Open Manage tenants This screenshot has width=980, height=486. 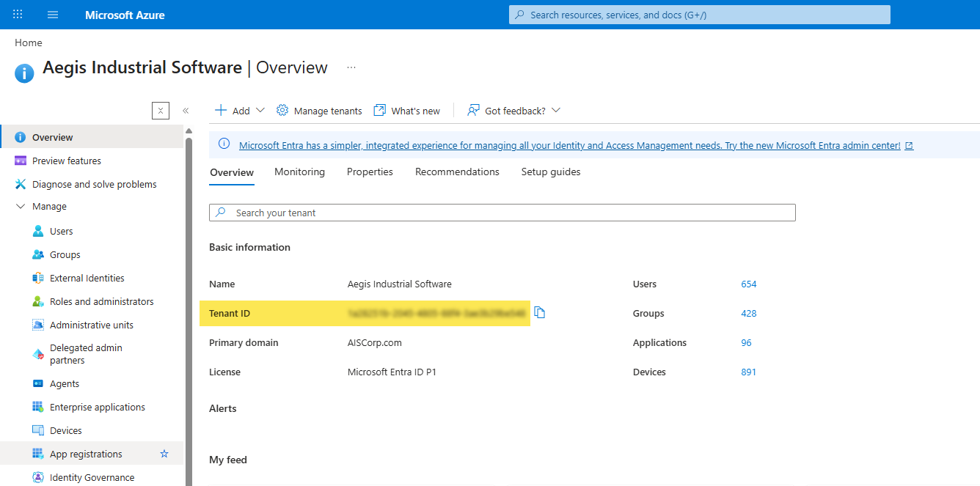pos(328,111)
